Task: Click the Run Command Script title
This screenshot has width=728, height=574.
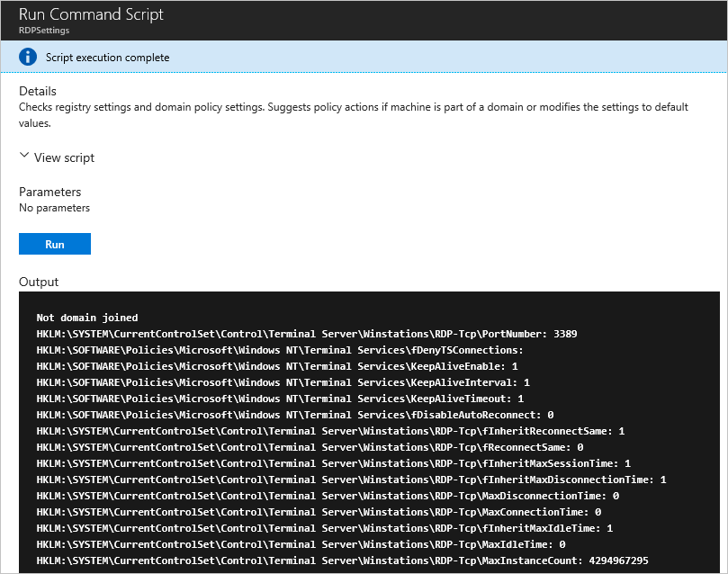Action: click(x=90, y=14)
